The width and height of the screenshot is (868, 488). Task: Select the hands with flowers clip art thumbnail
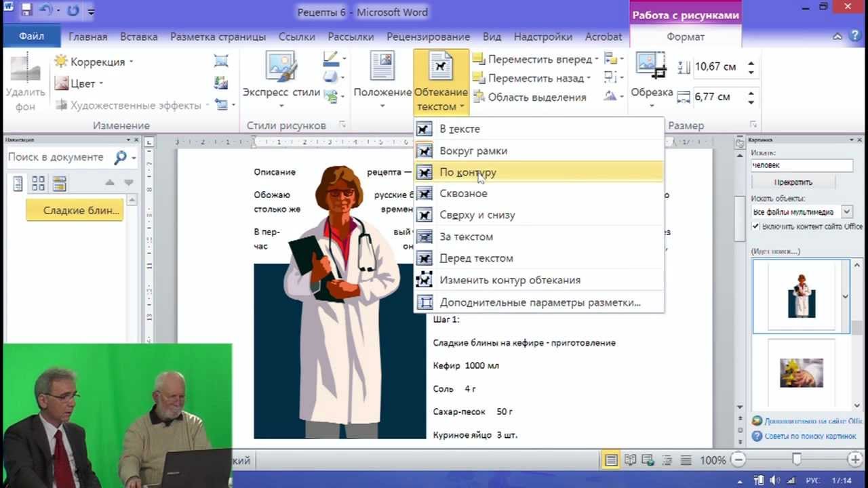(801, 373)
